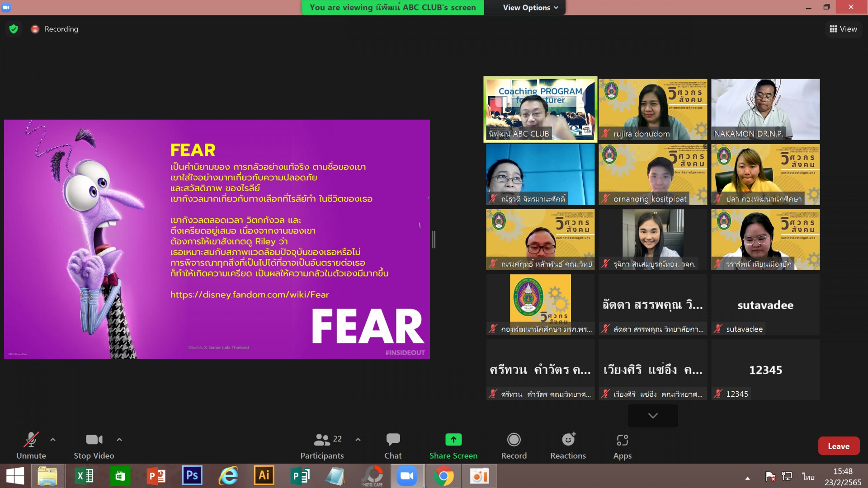Viewport: 868px width, 488px height.
Task: Open Internet Explorer from taskbar
Action: coord(228,476)
